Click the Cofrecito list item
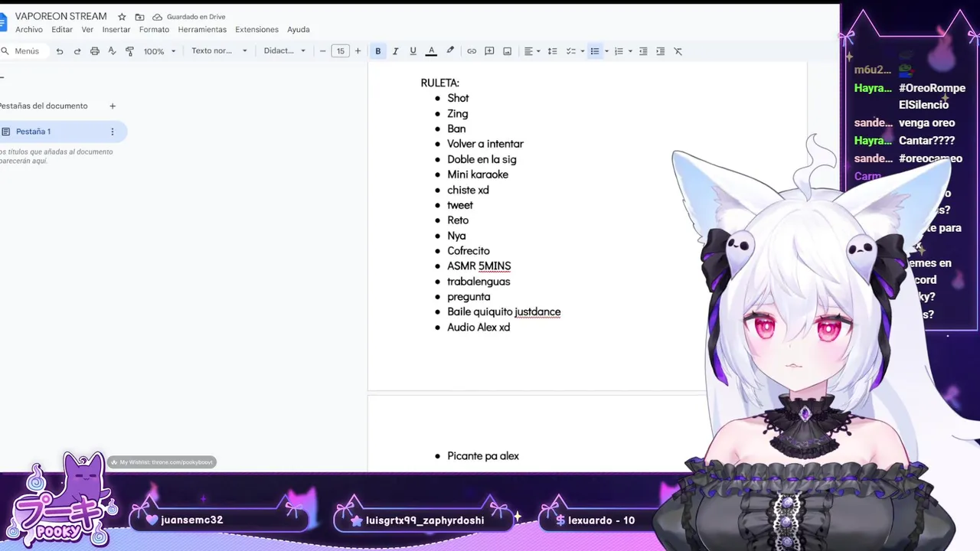This screenshot has height=551, width=980. tap(469, 251)
